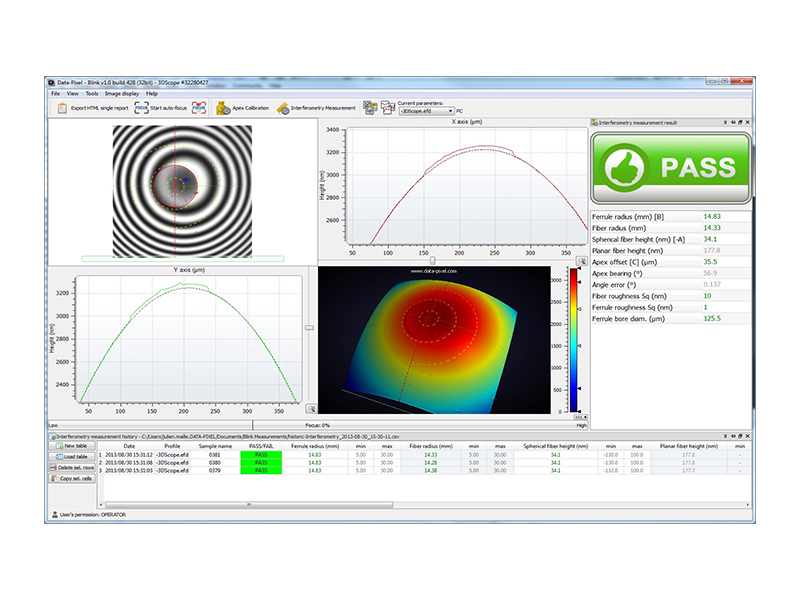Image resolution: width=800 pixels, height=600 pixels.
Task: Click Copy sel. cells button
Action: 72,479
